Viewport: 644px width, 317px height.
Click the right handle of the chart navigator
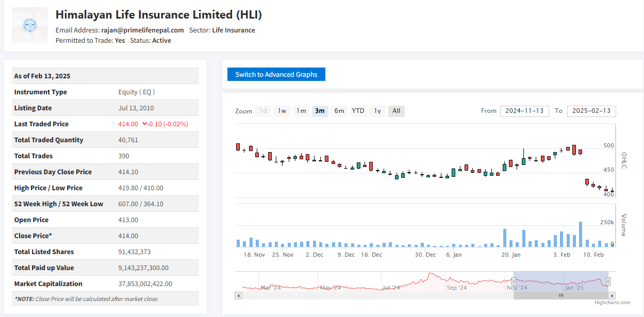(608, 281)
